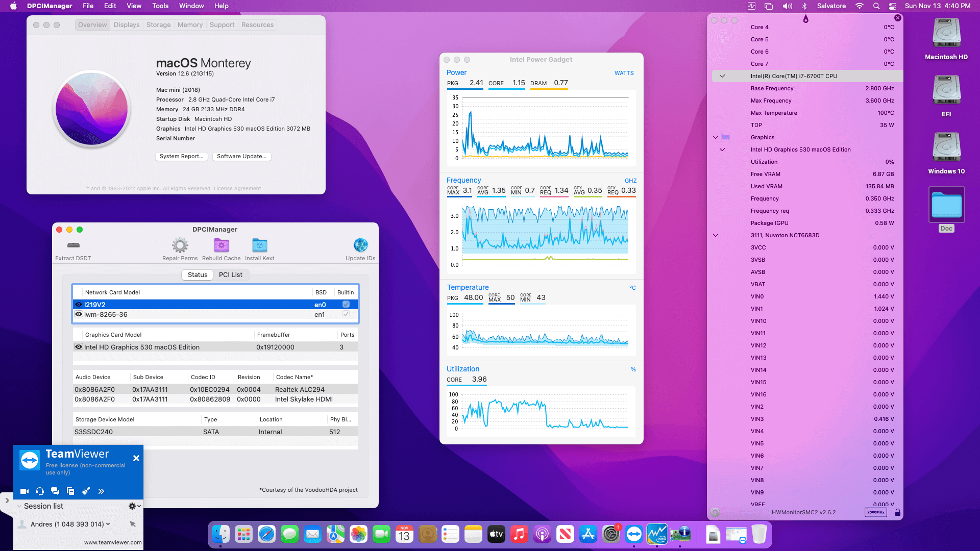Click the Bluetooth menu bar icon
Screen dimensions: 980x551
click(x=804, y=6)
